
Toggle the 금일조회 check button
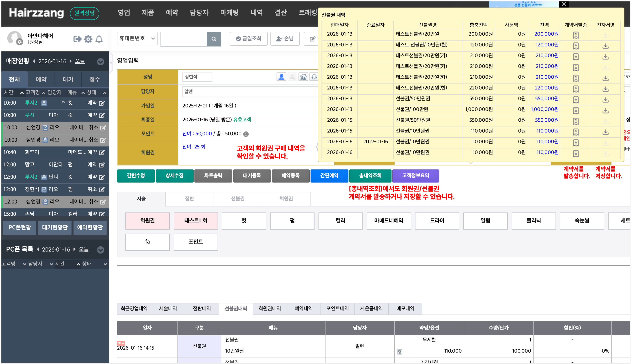click(249, 39)
